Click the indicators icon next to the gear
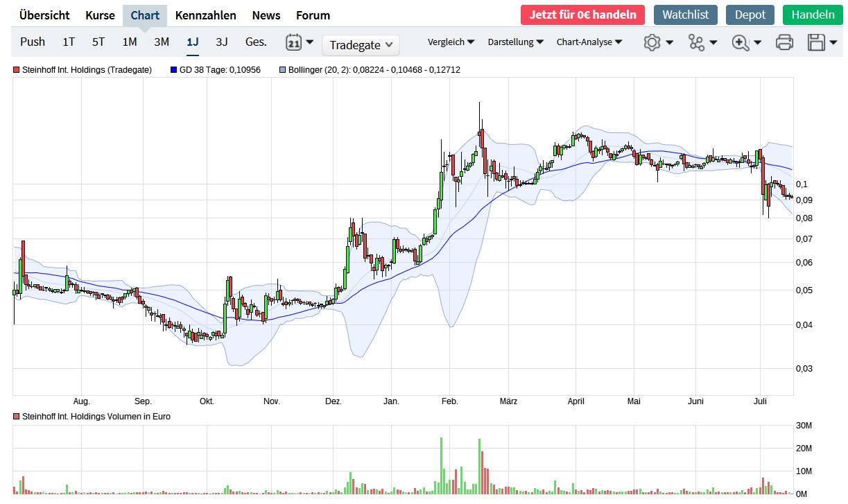Image resolution: width=848 pixels, height=504 pixels. point(697,42)
